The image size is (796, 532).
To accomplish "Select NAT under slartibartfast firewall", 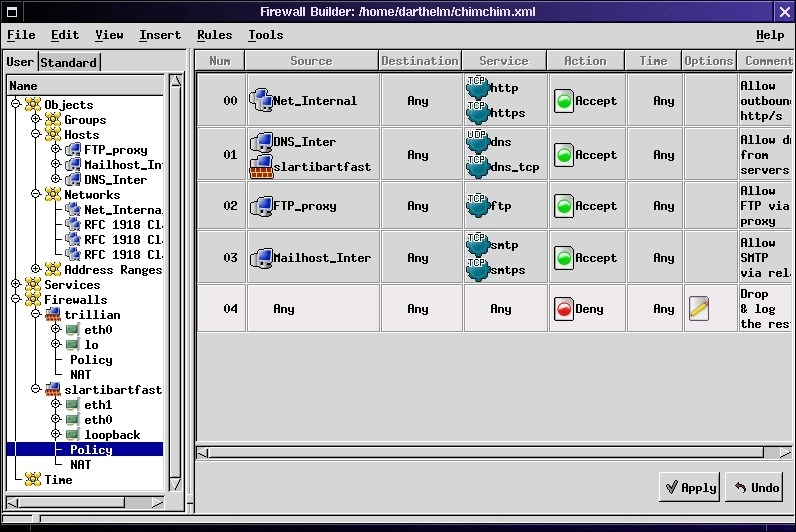I will point(80,465).
